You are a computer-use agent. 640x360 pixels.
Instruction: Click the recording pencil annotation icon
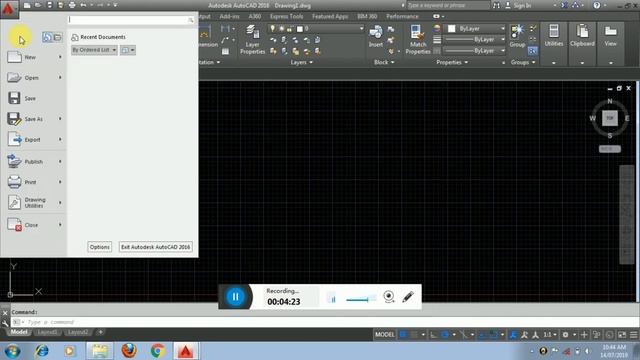tap(408, 297)
